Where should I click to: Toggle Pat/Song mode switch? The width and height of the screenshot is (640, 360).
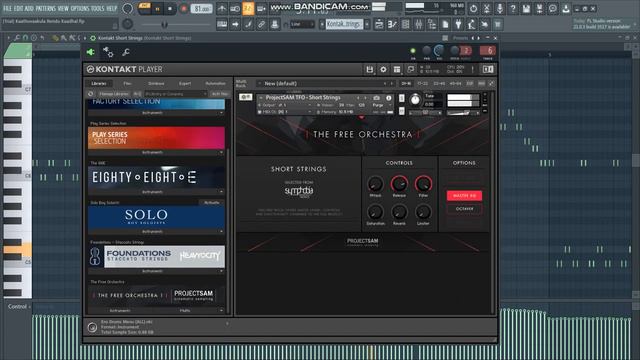point(144,9)
